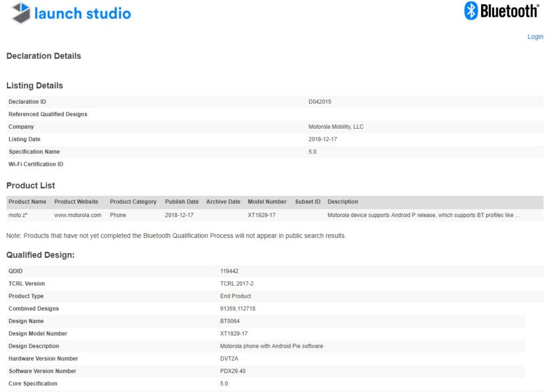545x392 pixels.
Task: Click Specification Name value 5.0
Action: pos(312,152)
